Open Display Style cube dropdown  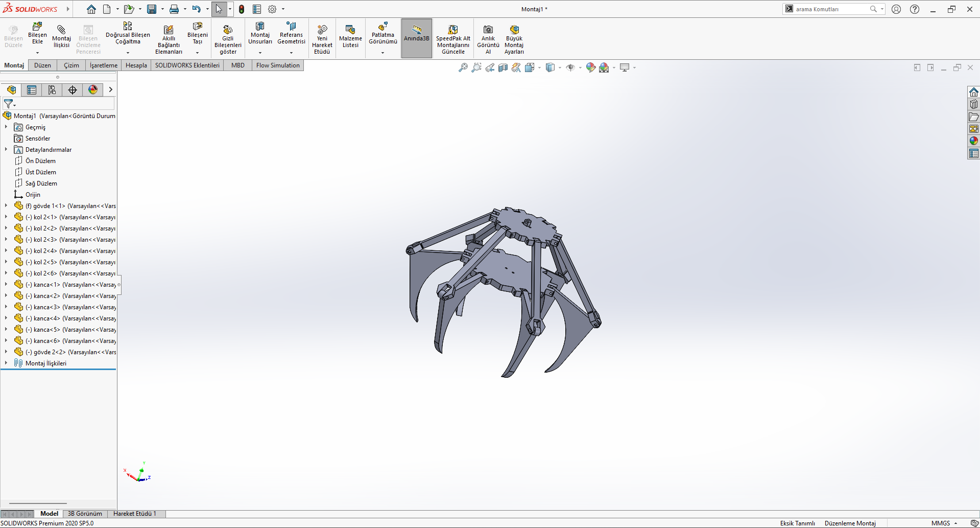pos(551,67)
